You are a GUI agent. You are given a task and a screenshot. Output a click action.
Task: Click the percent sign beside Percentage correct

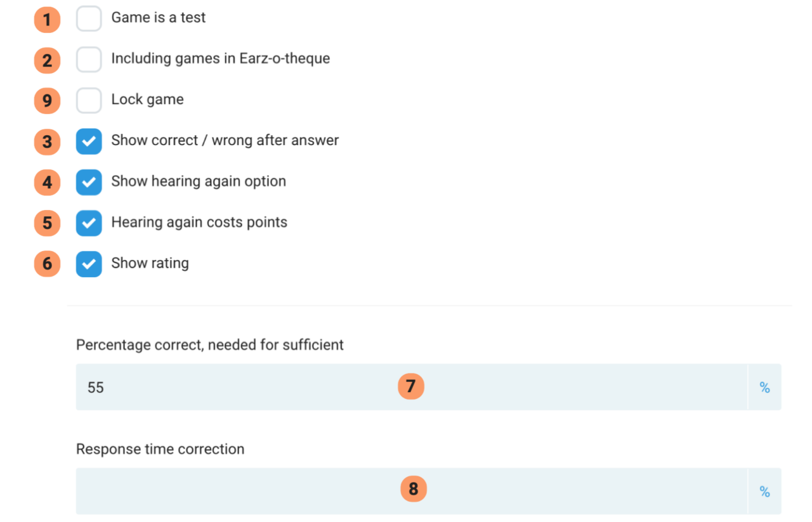(764, 388)
